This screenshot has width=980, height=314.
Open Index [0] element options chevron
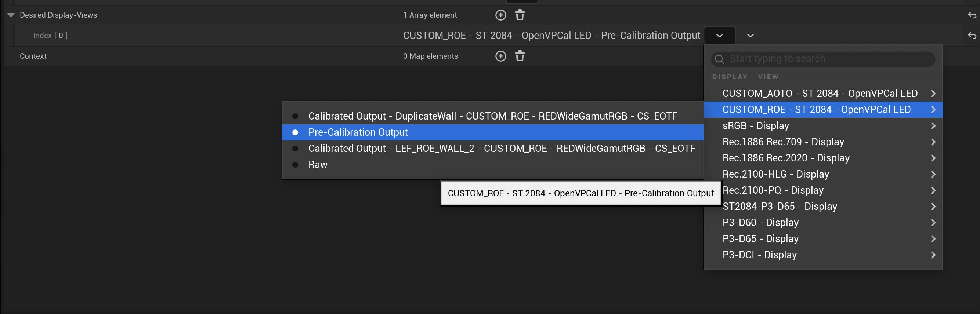click(x=750, y=36)
